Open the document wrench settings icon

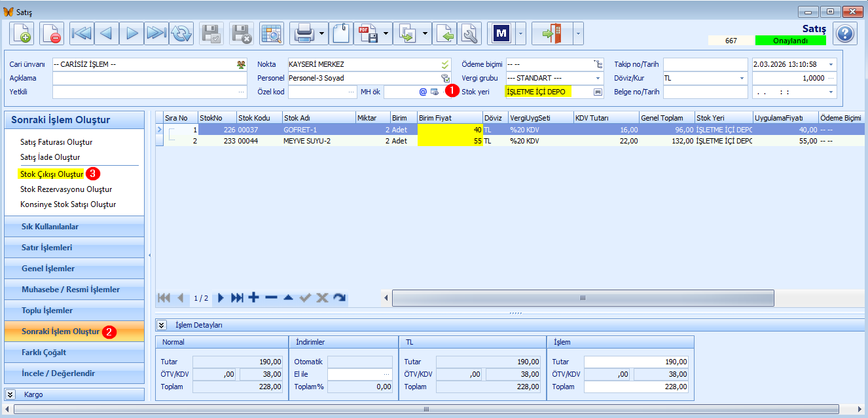469,33
